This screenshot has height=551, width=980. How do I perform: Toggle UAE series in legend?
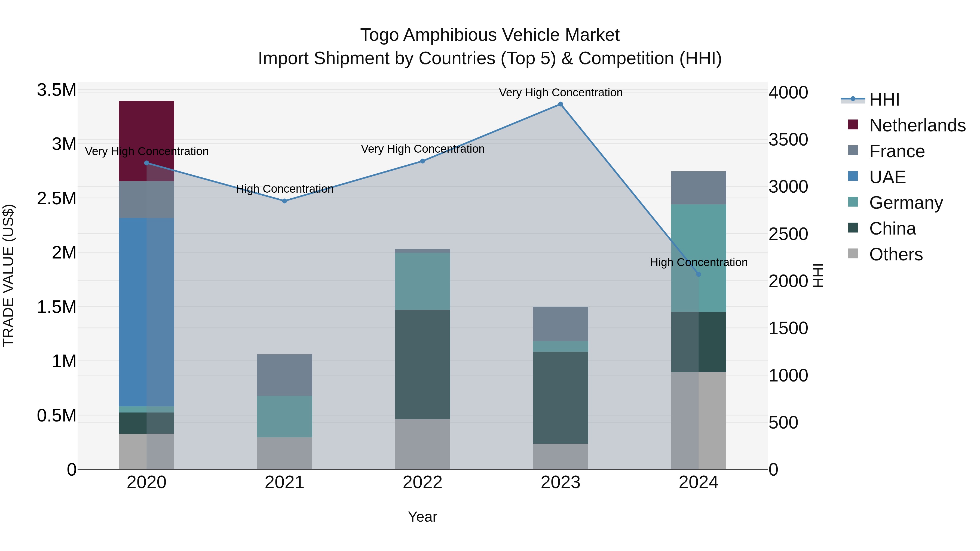(877, 177)
